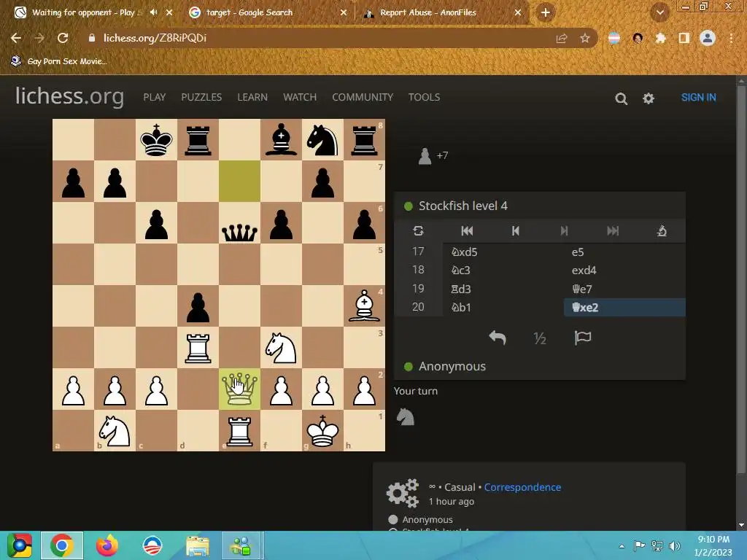Click the white king on g1
This screenshot has height=560, width=747.
click(x=322, y=430)
